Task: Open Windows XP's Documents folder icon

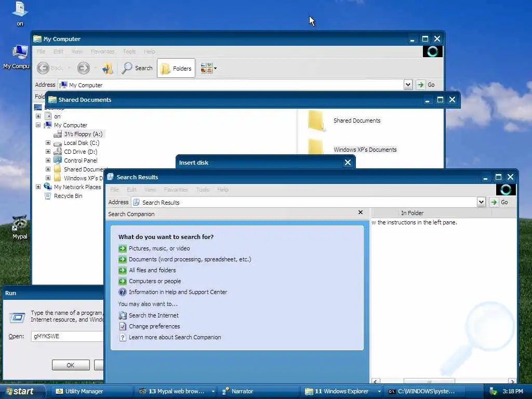Action: (x=316, y=147)
